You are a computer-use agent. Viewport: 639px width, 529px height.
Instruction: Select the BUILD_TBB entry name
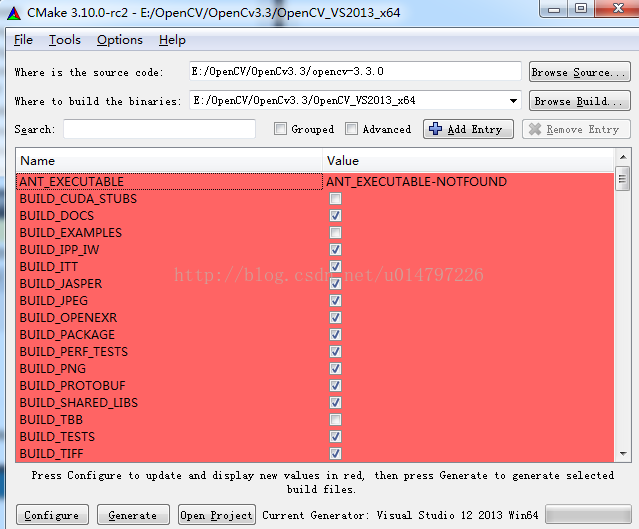pos(51,420)
